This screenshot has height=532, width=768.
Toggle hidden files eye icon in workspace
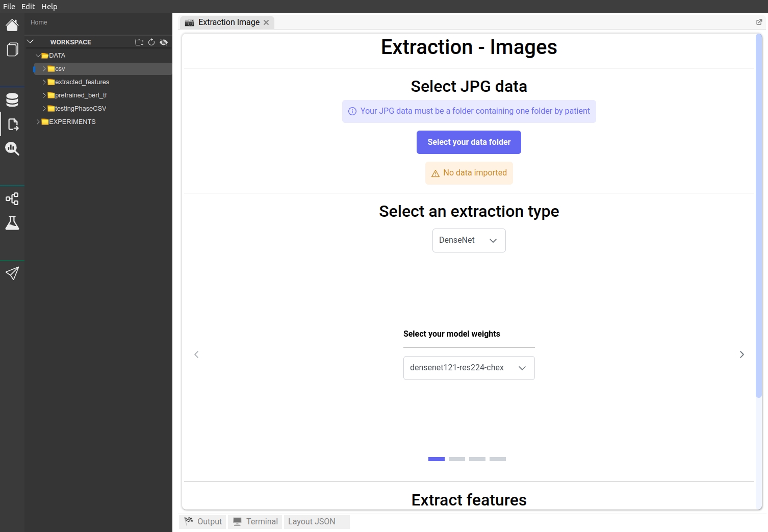coord(164,42)
